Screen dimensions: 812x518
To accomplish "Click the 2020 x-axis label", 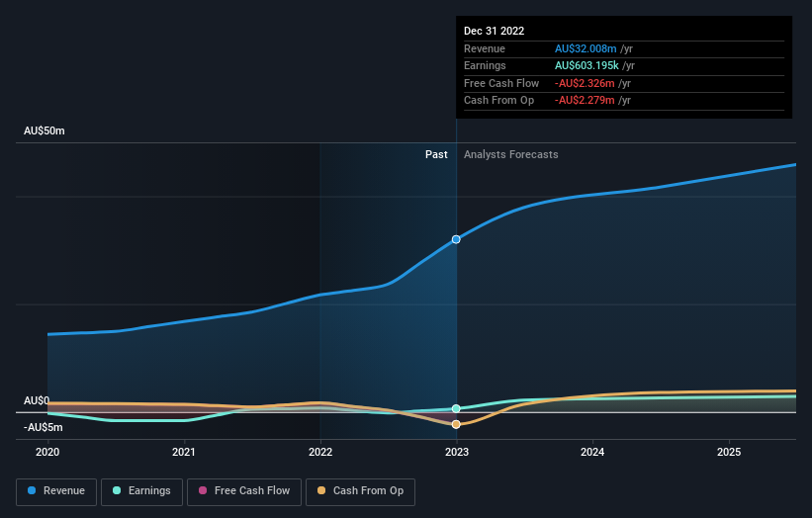I will pos(47,453).
